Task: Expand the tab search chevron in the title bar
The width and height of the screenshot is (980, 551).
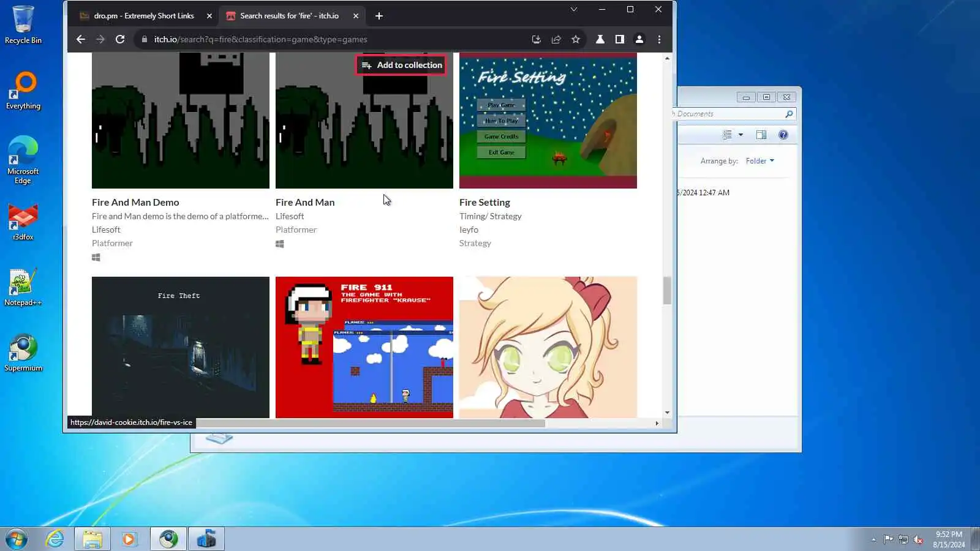Action: coord(574,9)
